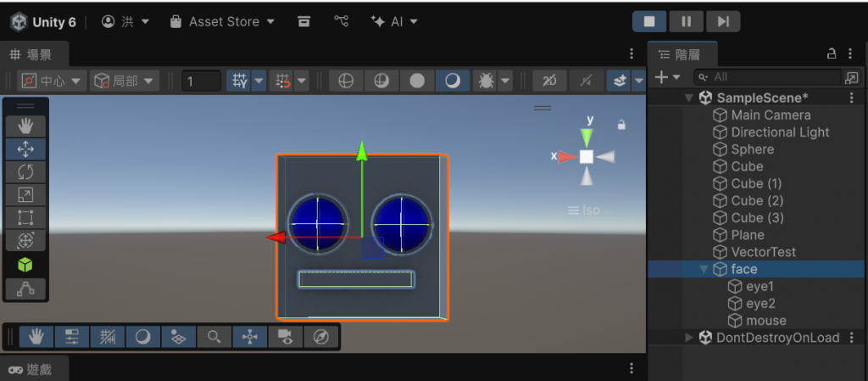The width and height of the screenshot is (868, 381).
Task: Stop play mode
Action: click(x=649, y=21)
